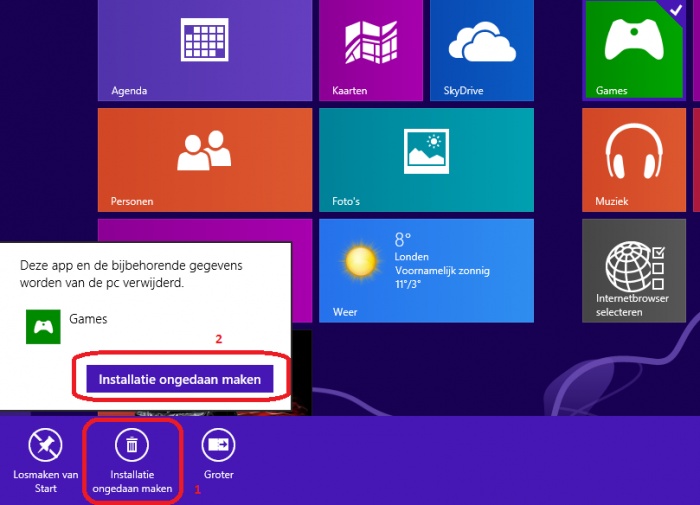The width and height of the screenshot is (700, 505).
Task: Deselect the checked Games tile
Action: click(x=634, y=50)
